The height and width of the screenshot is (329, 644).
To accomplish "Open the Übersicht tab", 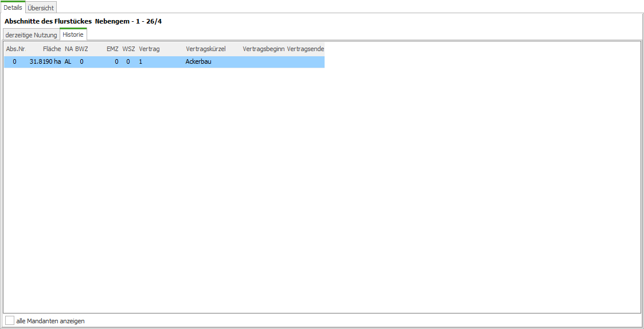I will click(41, 8).
